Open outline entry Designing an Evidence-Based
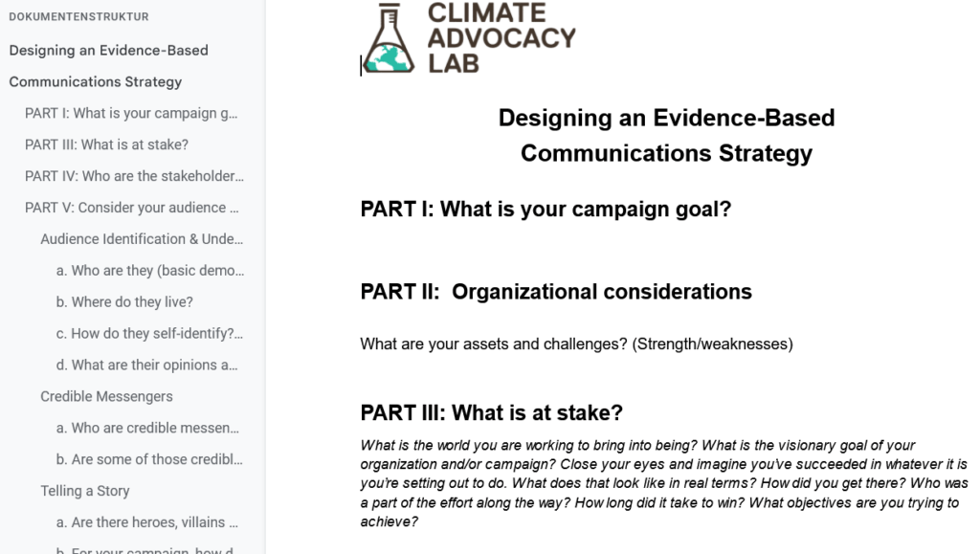This screenshot has width=980, height=554. (109, 51)
